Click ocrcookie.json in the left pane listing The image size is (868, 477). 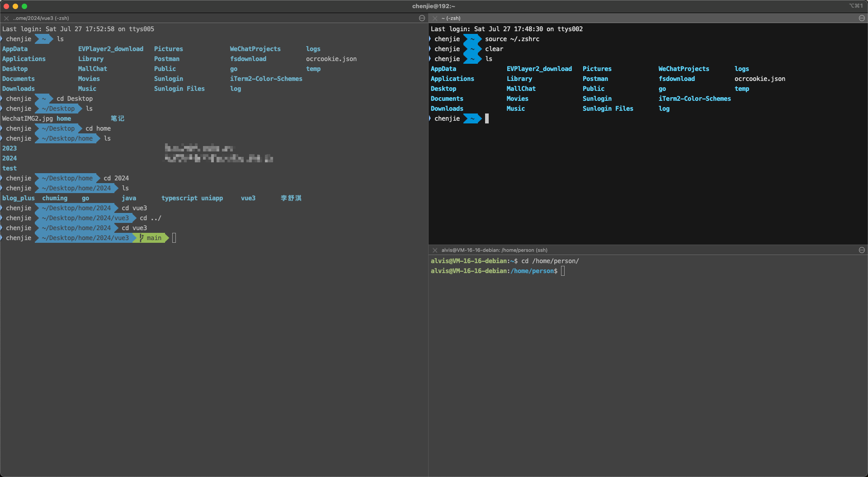331,59
